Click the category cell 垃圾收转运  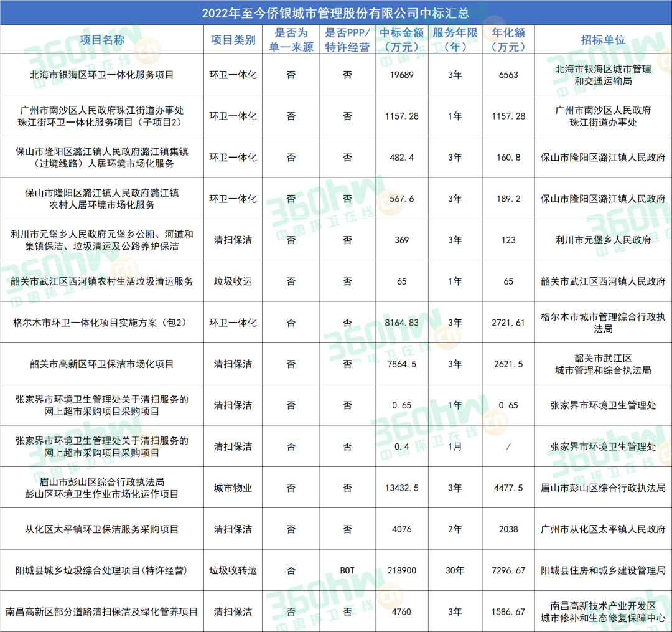tap(233, 571)
